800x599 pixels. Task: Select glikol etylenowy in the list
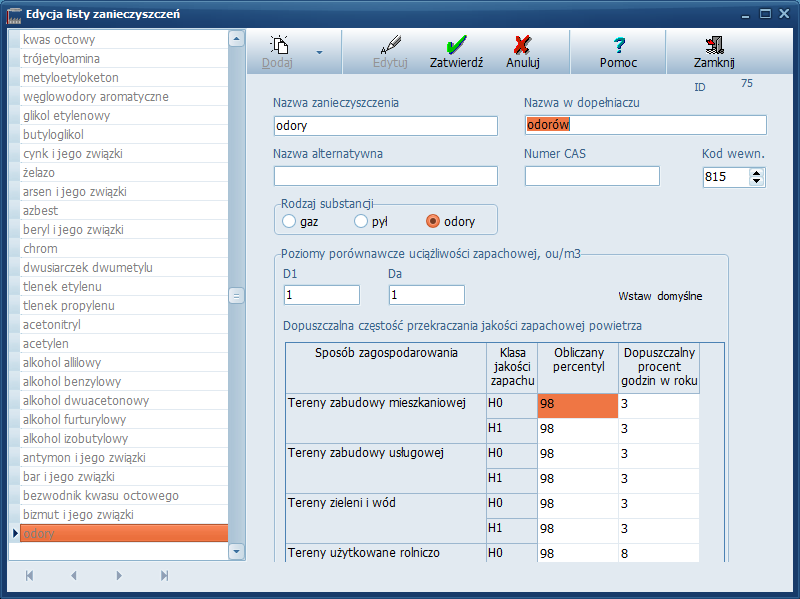click(x=124, y=116)
